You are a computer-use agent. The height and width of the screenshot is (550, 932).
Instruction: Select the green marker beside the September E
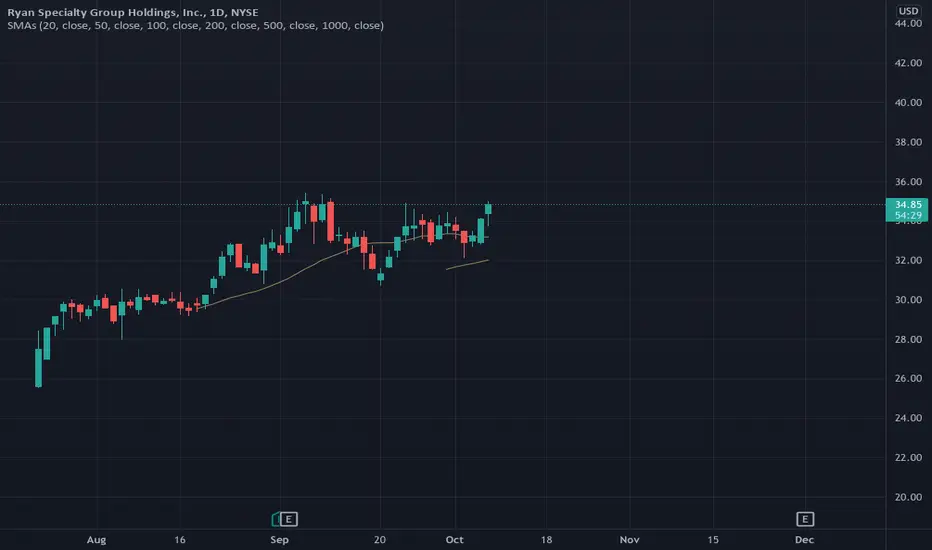276,519
